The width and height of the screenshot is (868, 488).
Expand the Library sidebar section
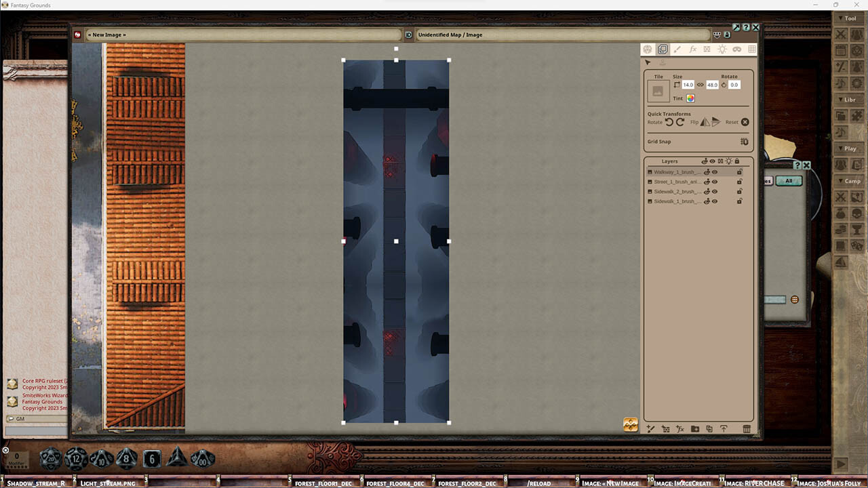coord(849,100)
